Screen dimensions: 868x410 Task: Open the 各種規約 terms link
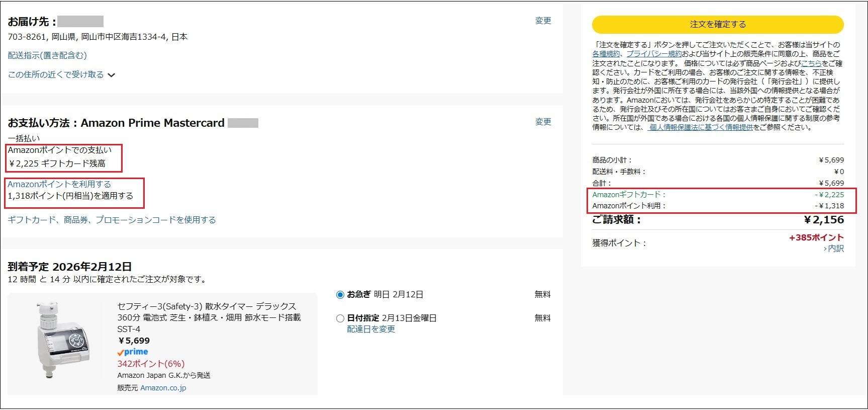606,54
